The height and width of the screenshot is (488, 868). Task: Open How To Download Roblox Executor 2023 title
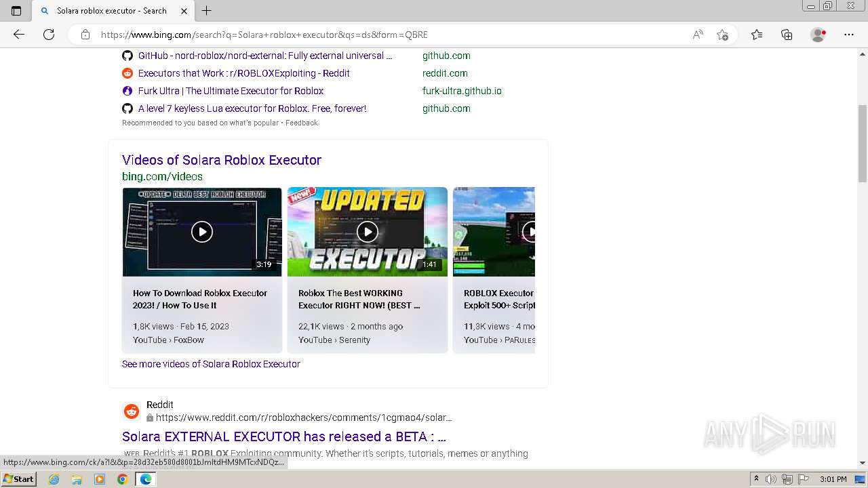coord(200,299)
